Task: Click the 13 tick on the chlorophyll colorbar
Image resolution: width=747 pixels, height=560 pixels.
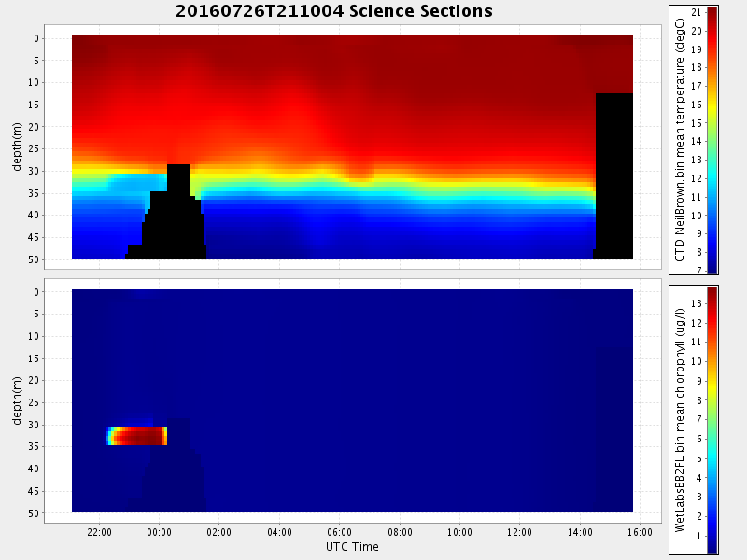Action: (696, 303)
